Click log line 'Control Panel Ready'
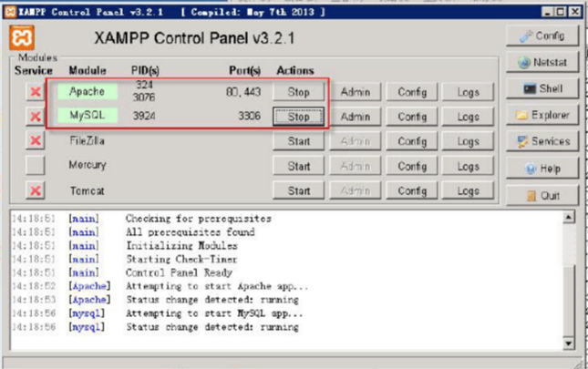 tap(179, 272)
